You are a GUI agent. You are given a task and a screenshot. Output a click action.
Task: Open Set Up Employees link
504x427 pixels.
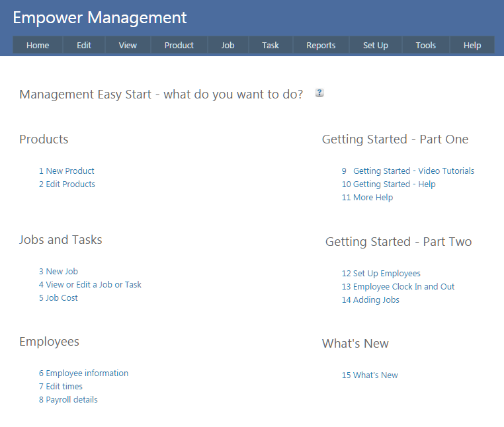[x=381, y=273]
